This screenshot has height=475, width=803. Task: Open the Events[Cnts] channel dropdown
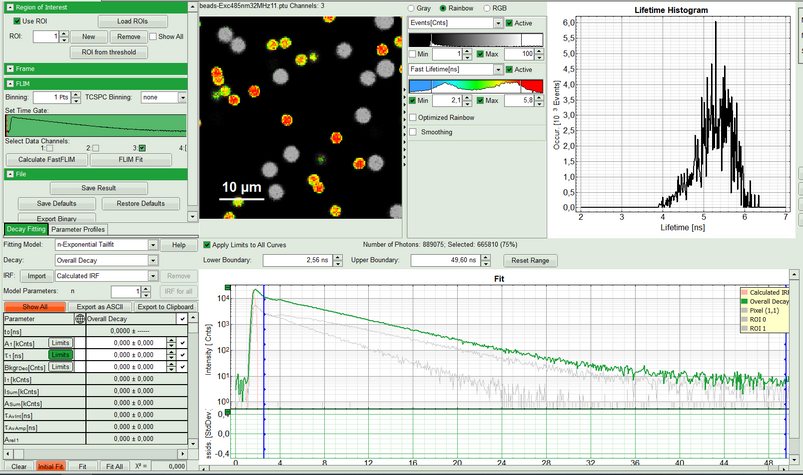(498, 22)
